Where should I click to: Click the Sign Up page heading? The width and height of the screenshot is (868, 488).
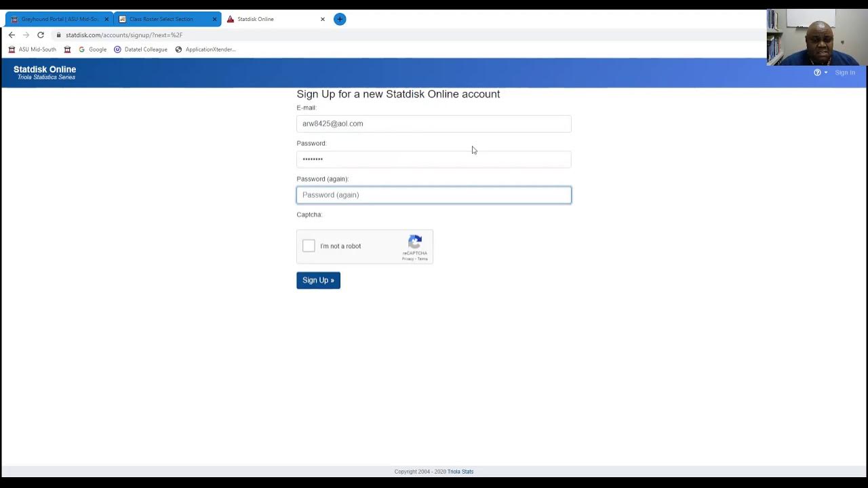point(398,94)
